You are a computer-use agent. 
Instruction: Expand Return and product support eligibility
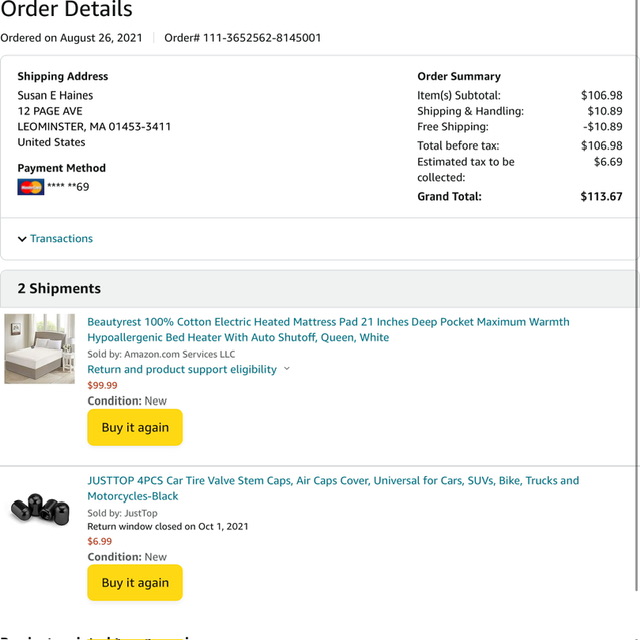182,369
